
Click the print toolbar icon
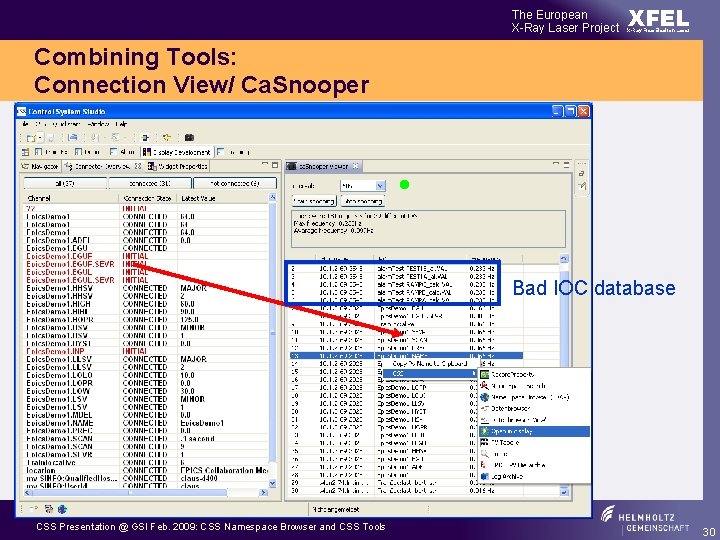[x=73, y=137]
